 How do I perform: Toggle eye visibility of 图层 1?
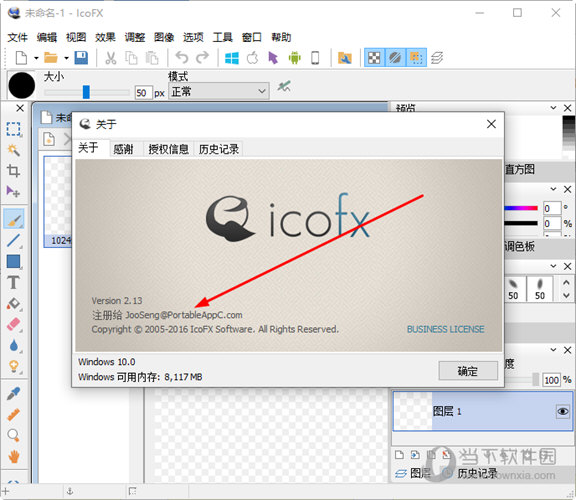coord(562,411)
